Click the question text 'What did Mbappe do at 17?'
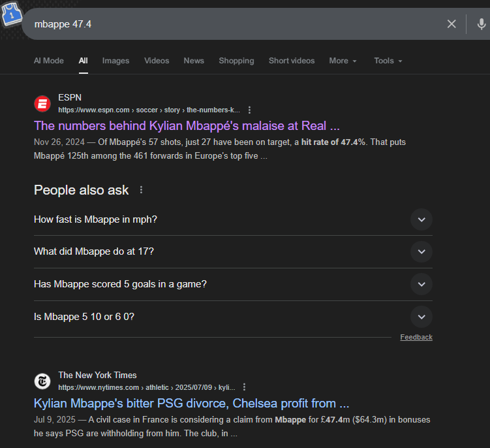This screenshot has height=448, width=490. click(x=94, y=251)
